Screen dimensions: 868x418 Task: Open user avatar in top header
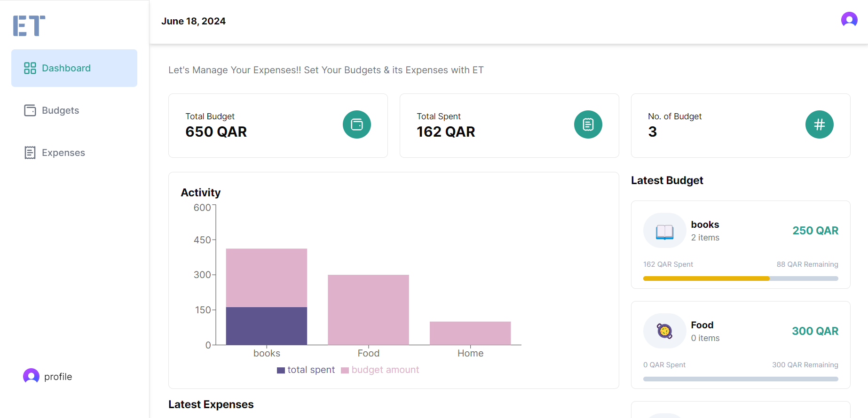[x=849, y=20]
